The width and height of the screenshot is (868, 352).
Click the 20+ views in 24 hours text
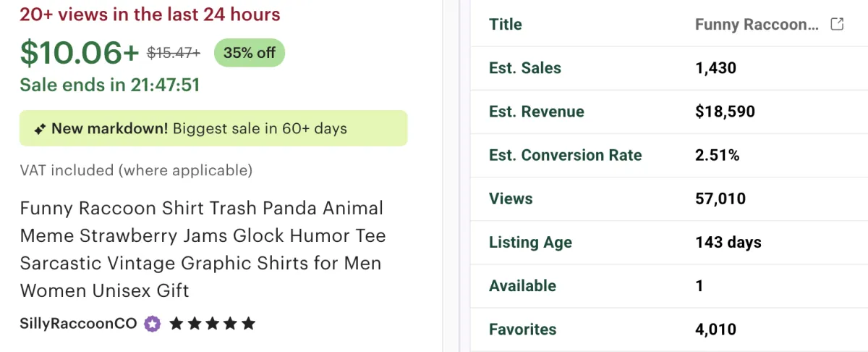tap(150, 14)
